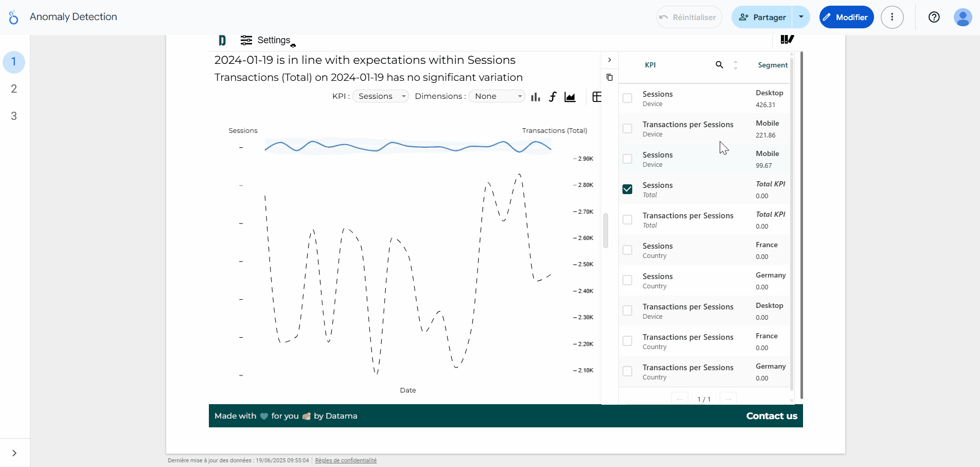Screen dimensions: 980x467
Task: Check Transactions per Sessions Mobile checkbox
Action: (628, 129)
